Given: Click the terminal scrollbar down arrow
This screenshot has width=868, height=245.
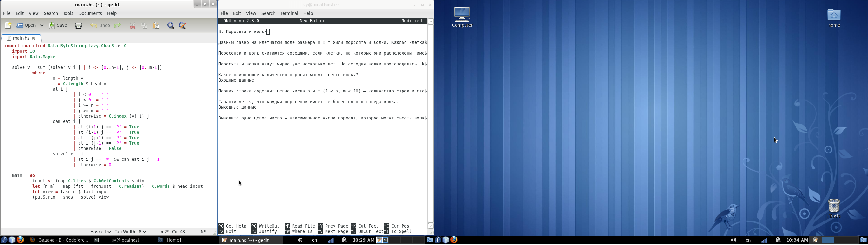Looking at the screenshot, I should [x=431, y=226].
